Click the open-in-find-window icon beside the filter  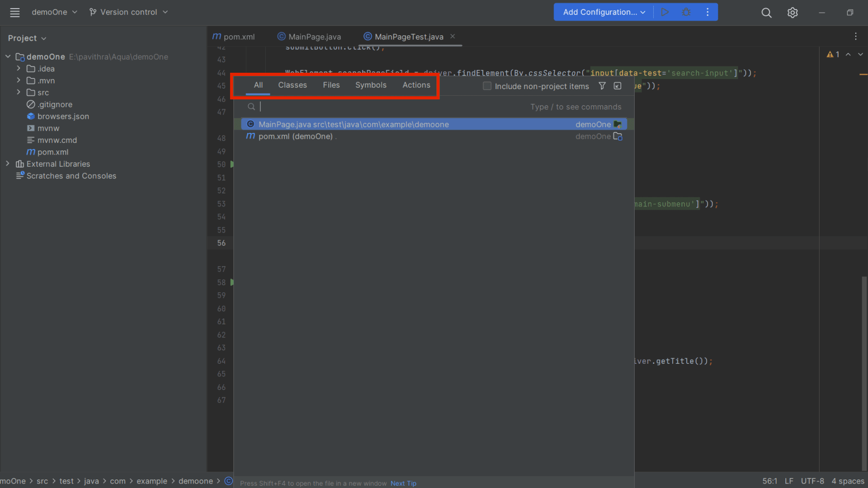(x=618, y=85)
